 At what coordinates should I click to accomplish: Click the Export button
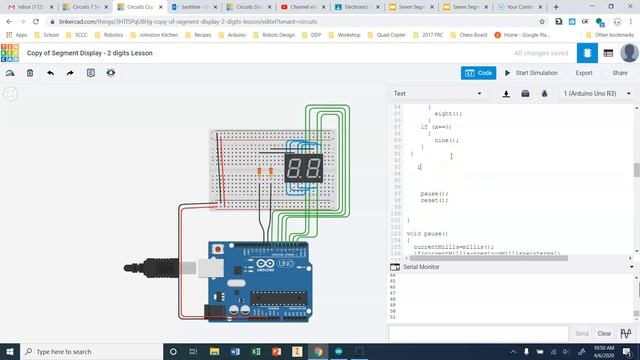click(x=584, y=73)
